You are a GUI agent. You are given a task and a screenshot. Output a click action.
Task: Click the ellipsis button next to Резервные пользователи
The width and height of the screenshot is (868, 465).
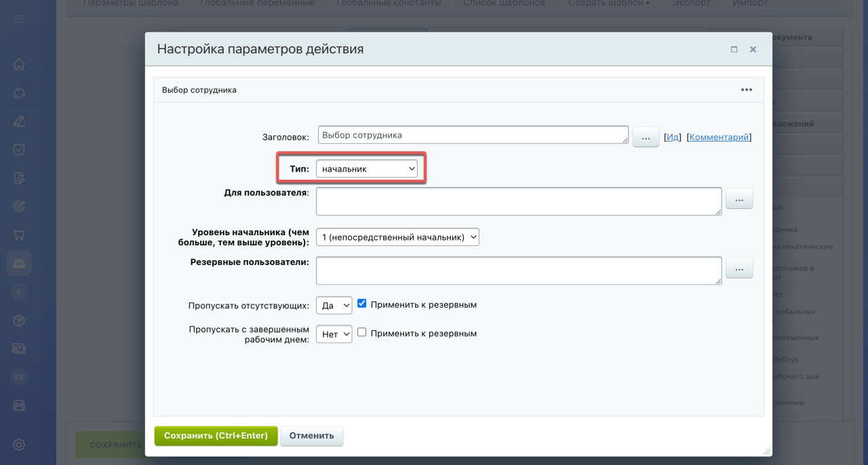coord(739,268)
